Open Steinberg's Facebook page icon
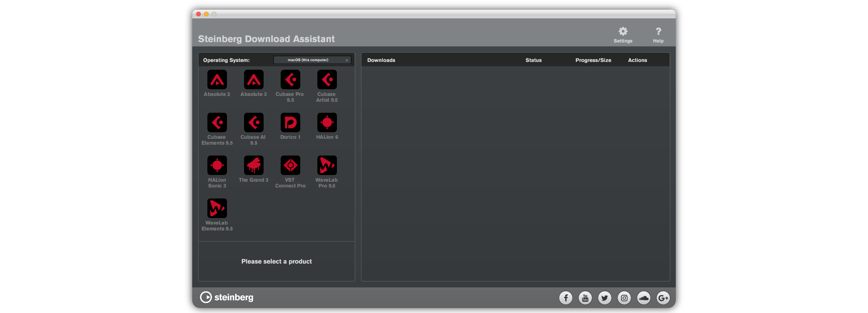Screen dimensions: 868x313 [x=566, y=298]
